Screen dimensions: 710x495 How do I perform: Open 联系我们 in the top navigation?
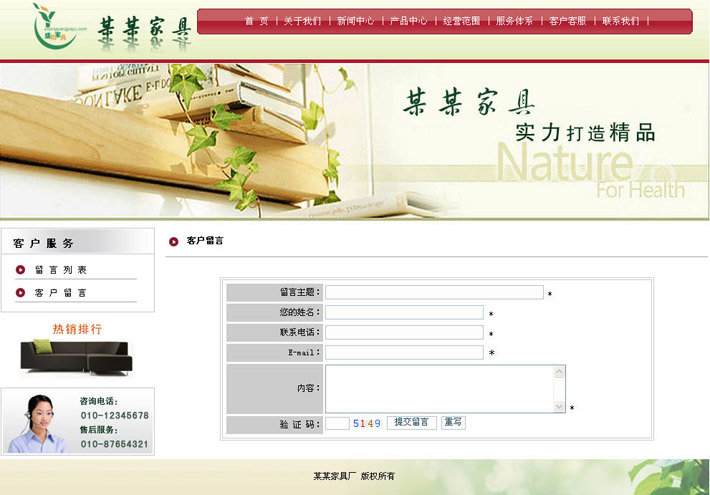pos(620,21)
